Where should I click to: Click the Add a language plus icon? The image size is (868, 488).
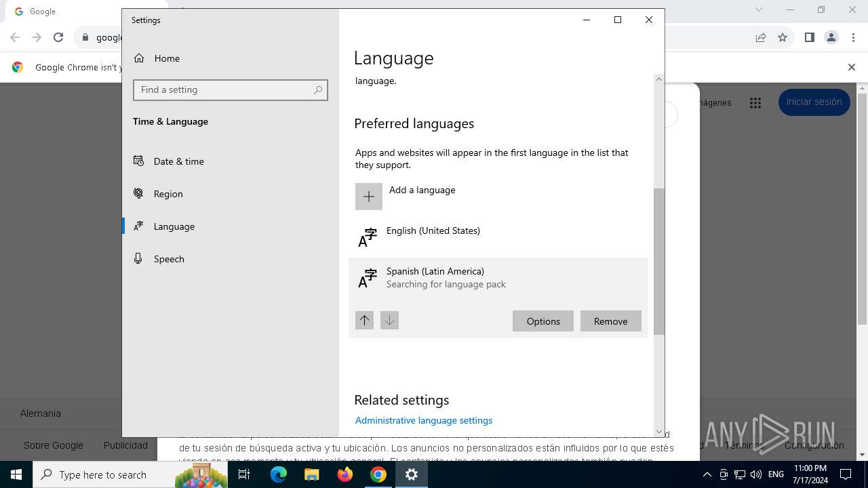(369, 197)
